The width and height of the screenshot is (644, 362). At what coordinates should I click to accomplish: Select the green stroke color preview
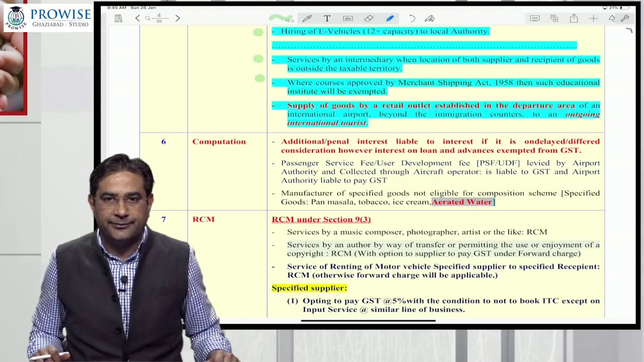pos(281,18)
